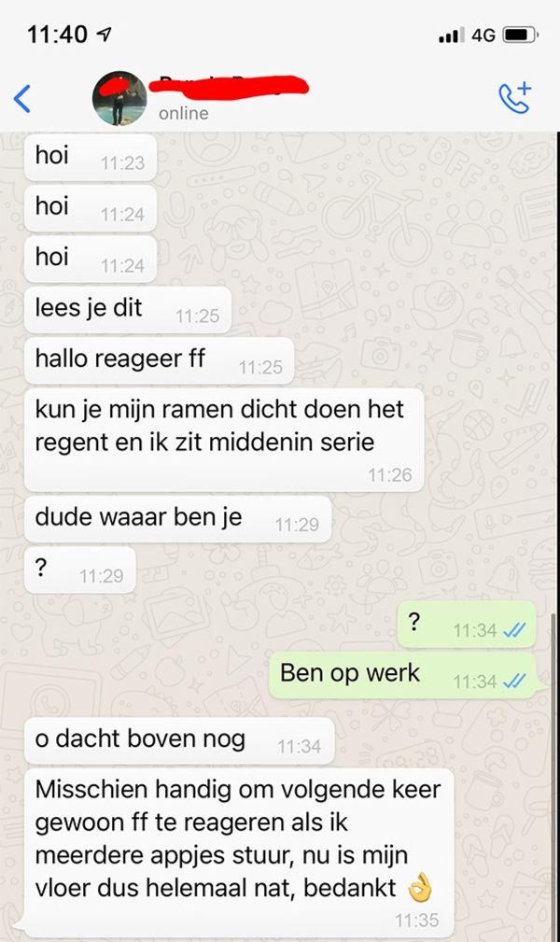
Task: Go back using the blue chevron arrow
Action: (22, 99)
